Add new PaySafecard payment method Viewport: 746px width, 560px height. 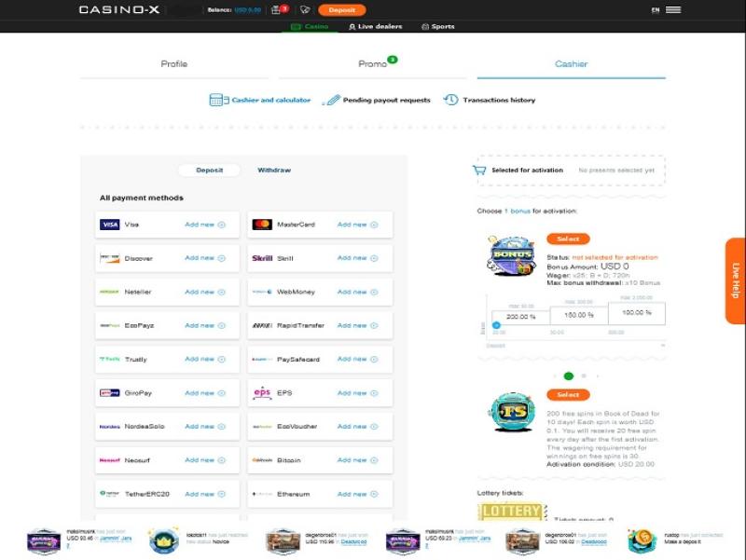click(x=357, y=360)
